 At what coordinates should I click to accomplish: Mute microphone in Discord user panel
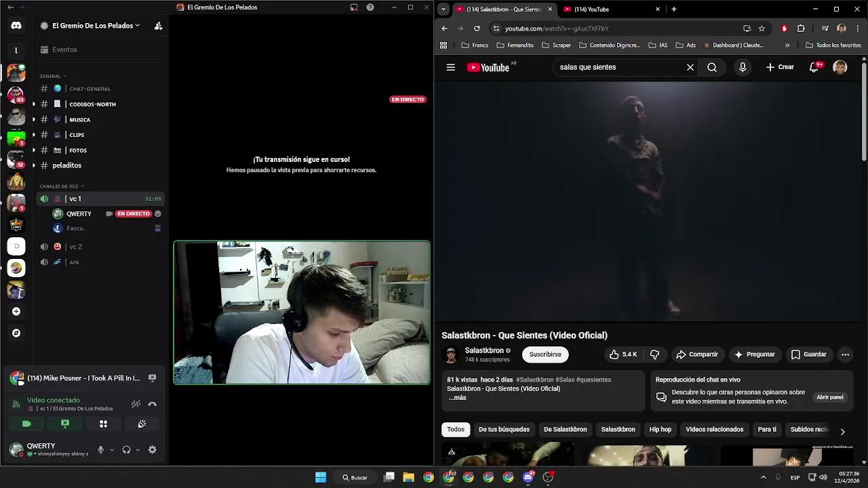point(100,449)
